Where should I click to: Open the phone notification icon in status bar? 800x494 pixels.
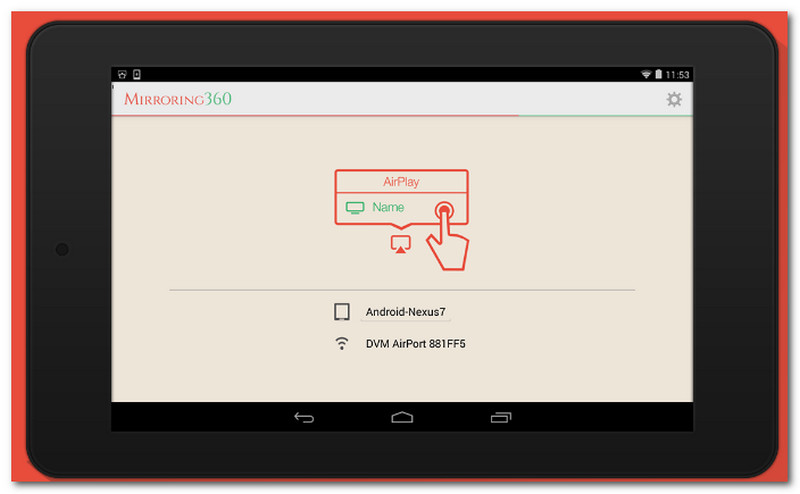click(137, 75)
